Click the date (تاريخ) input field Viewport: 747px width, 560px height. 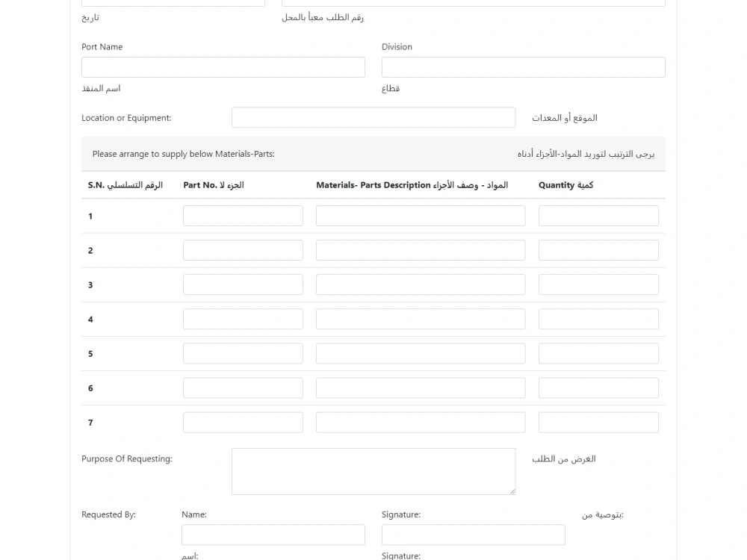(x=173, y=2)
